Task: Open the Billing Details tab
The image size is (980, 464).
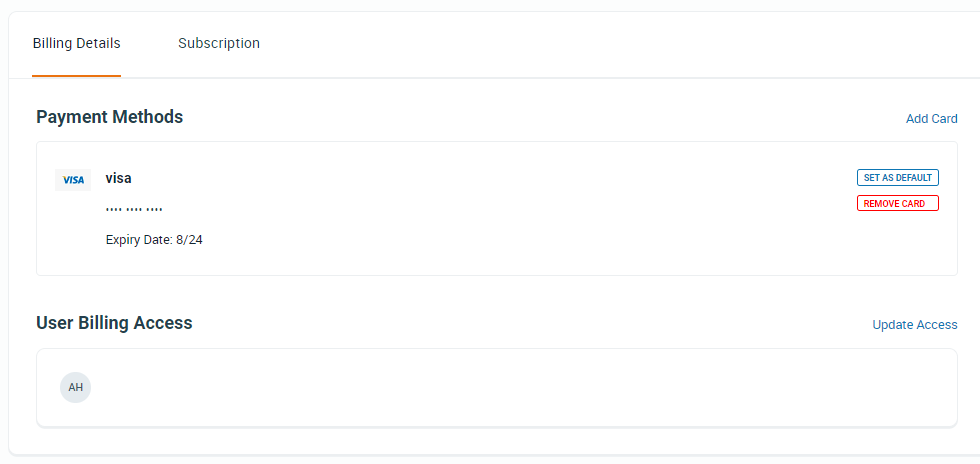Action: tap(76, 43)
